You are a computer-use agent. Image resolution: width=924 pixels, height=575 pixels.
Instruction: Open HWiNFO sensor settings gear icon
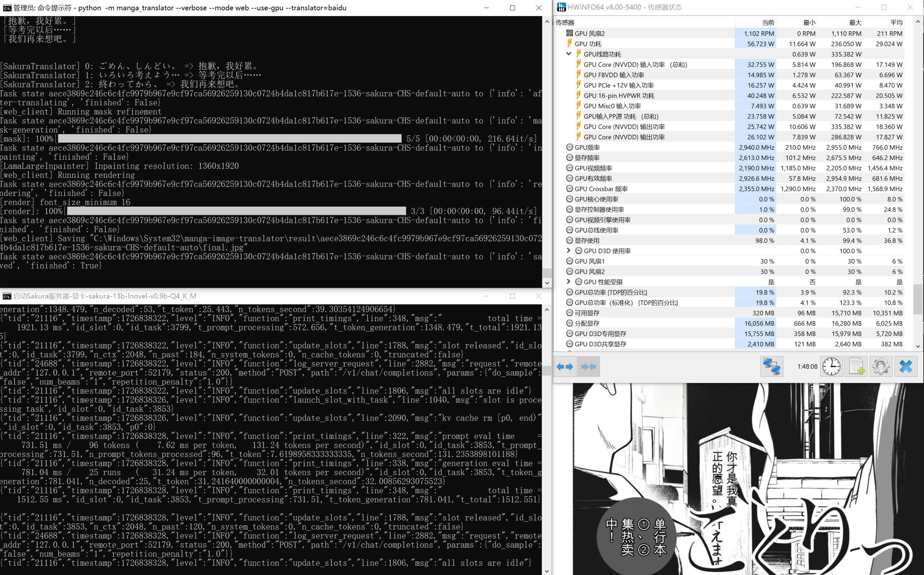[x=881, y=367]
